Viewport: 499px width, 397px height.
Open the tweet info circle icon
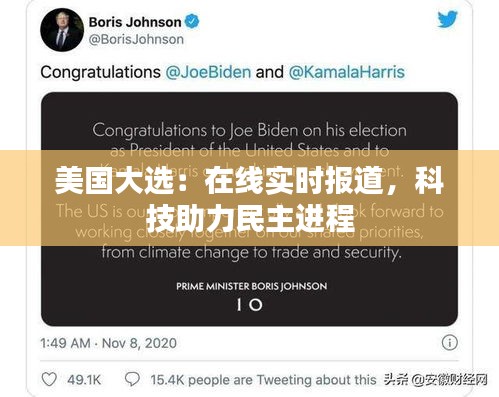pyautogui.click(x=449, y=343)
